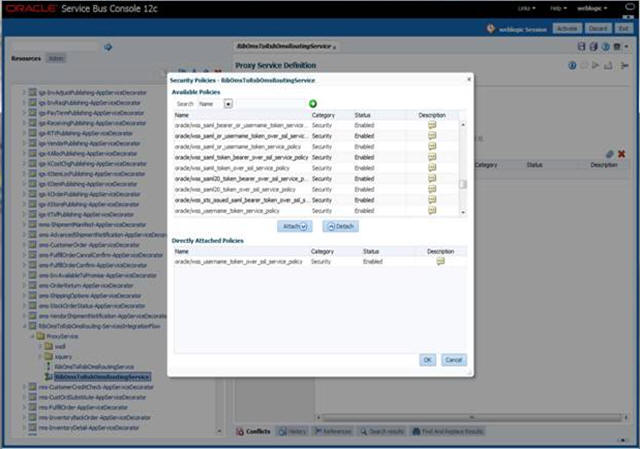Click the red X delete policy icon
Image resolution: width=640 pixels, height=449 pixels.
click(621, 154)
